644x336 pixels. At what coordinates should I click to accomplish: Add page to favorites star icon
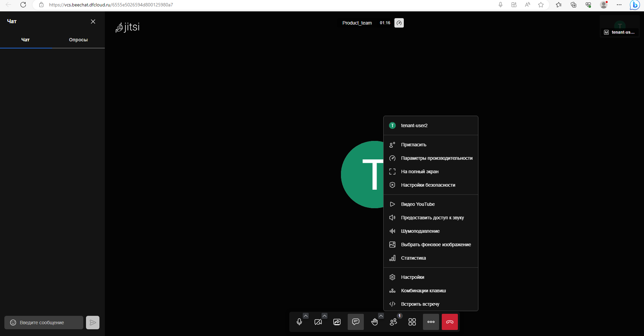[x=541, y=5]
